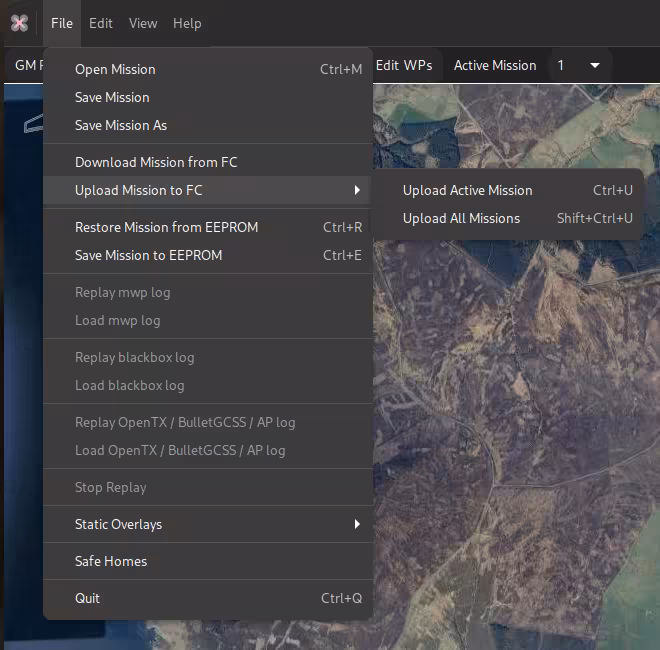Screen dimensions: 660x650
Task: Open the View menu
Action: coord(143,23)
